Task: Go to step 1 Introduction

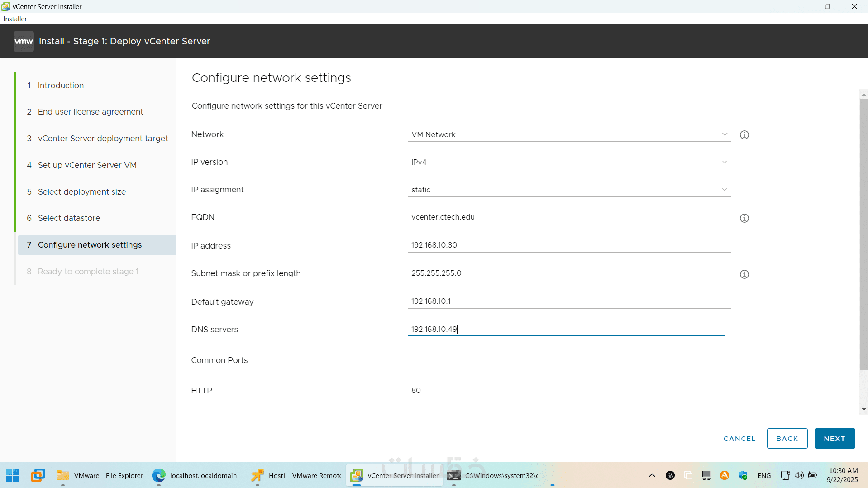Action: click(x=61, y=86)
